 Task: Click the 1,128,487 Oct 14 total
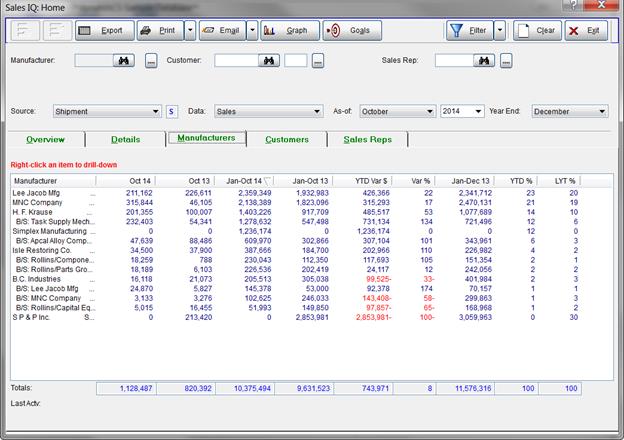tap(127, 388)
